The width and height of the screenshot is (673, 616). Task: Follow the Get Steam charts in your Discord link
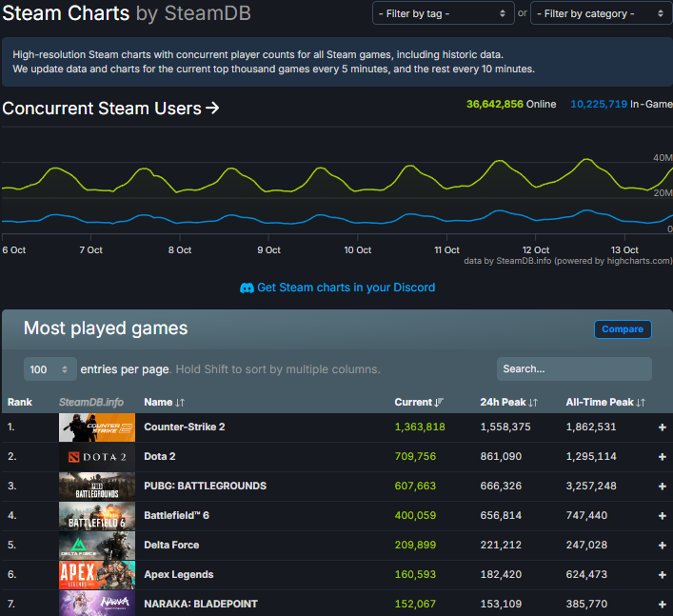pos(346,288)
